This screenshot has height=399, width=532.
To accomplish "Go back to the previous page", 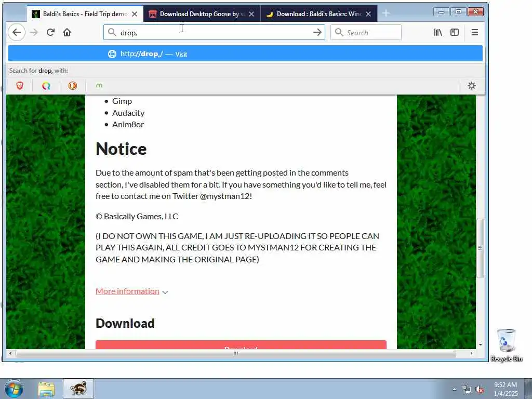I will coord(16,33).
